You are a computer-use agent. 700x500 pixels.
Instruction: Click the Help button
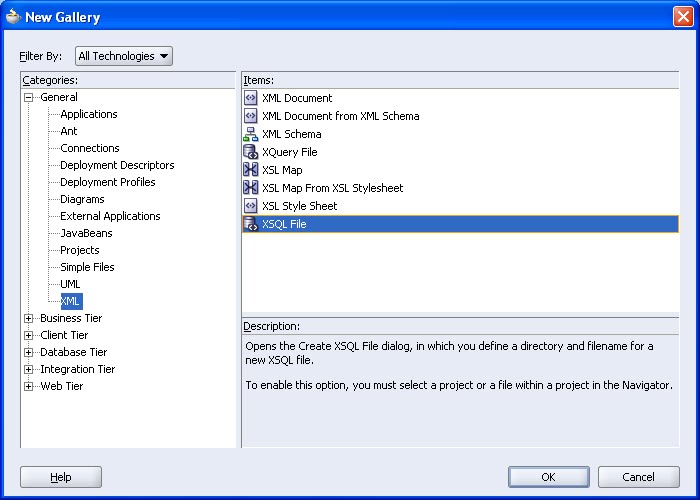pos(61,477)
